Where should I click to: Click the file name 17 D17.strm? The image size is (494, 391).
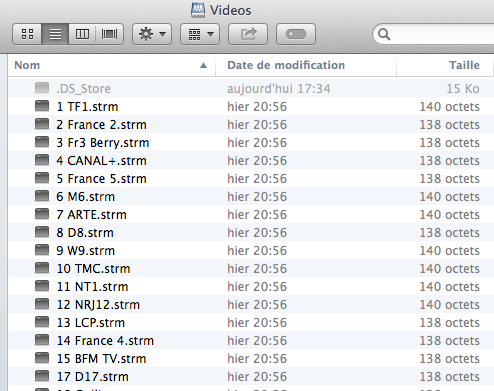coord(93,377)
